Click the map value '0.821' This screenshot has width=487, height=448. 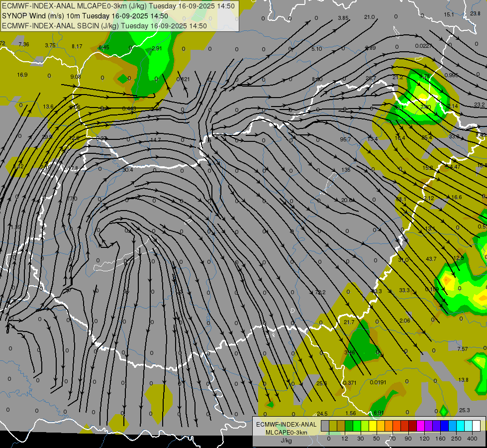pos(183,79)
